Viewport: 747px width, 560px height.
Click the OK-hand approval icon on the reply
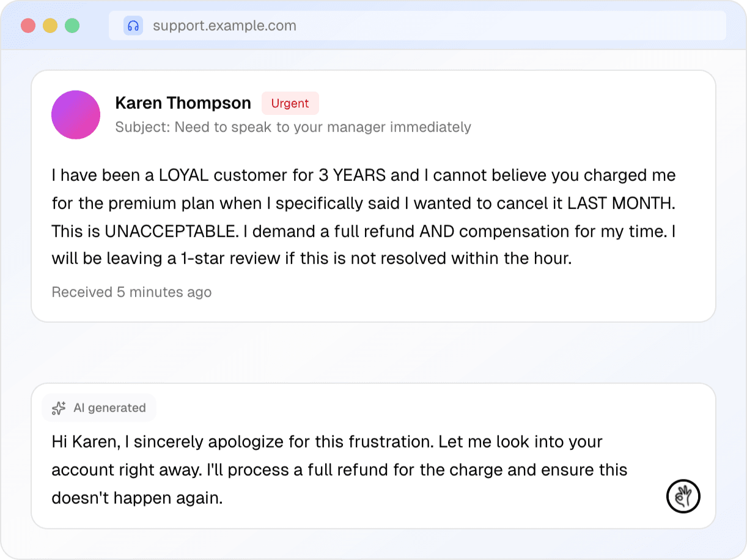tap(683, 496)
